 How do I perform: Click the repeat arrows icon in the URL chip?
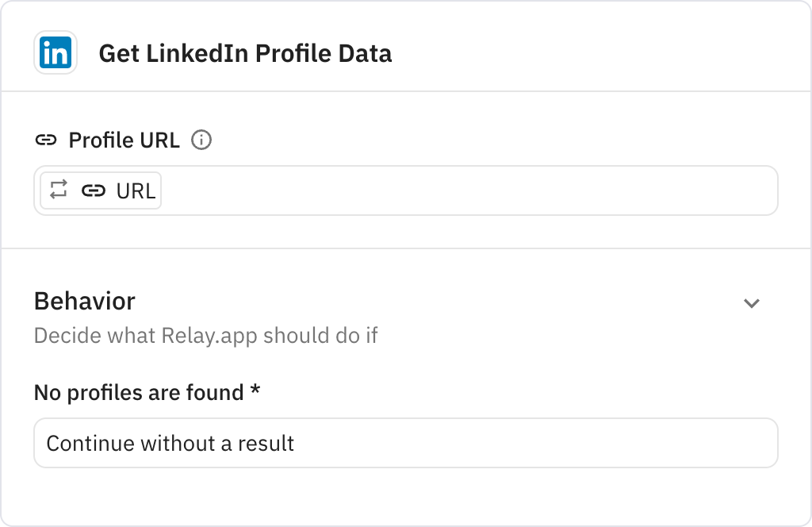[x=58, y=190]
